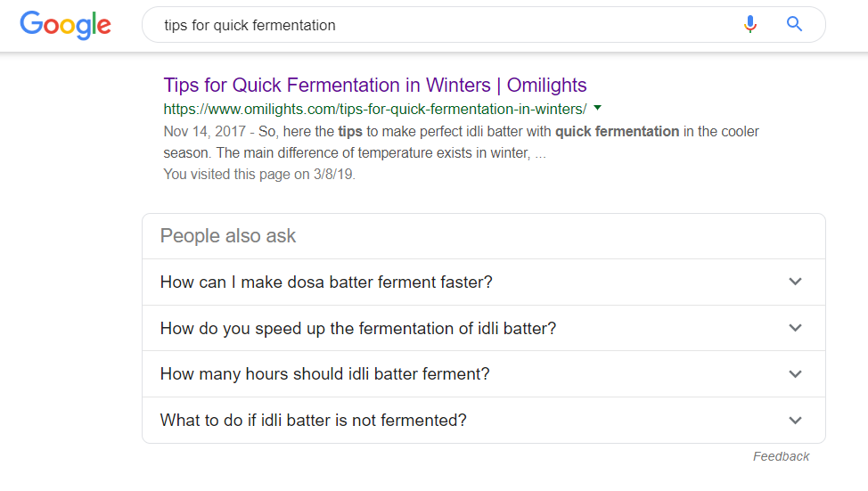Click the Google logo

(66, 24)
